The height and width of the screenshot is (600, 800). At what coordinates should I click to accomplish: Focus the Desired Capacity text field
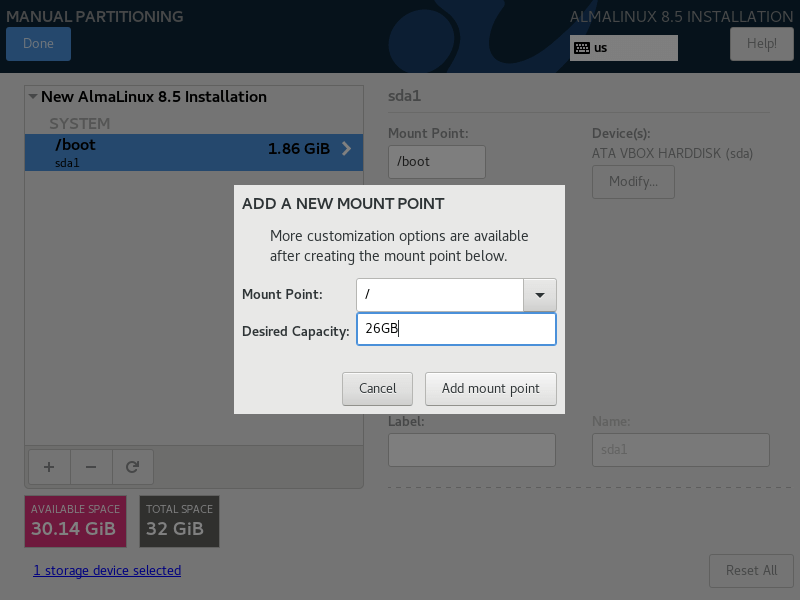pos(455,329)
